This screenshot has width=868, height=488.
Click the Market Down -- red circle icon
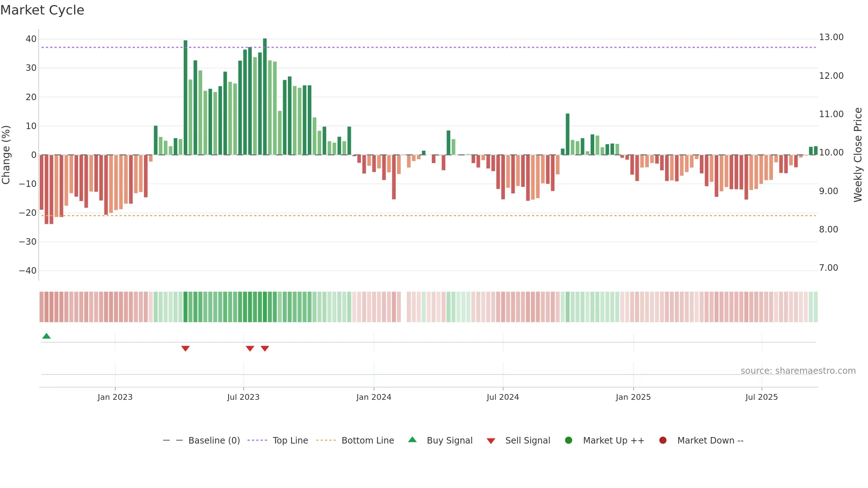(663, 440)
